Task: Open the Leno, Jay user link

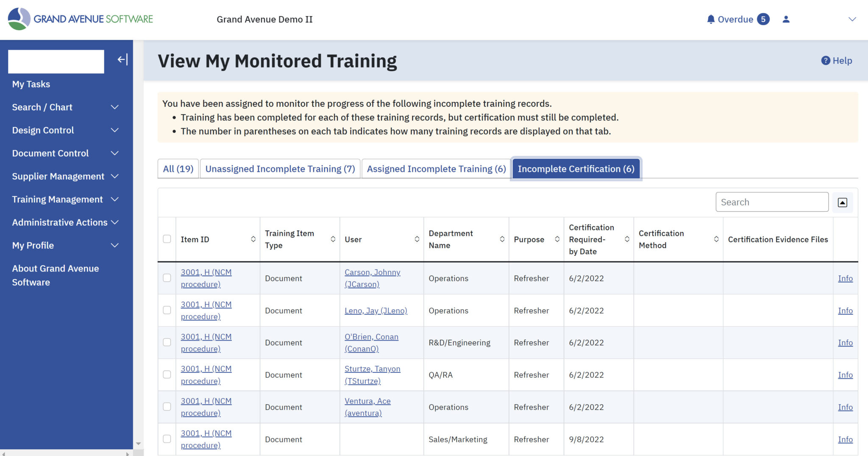Action: point(376,311)
